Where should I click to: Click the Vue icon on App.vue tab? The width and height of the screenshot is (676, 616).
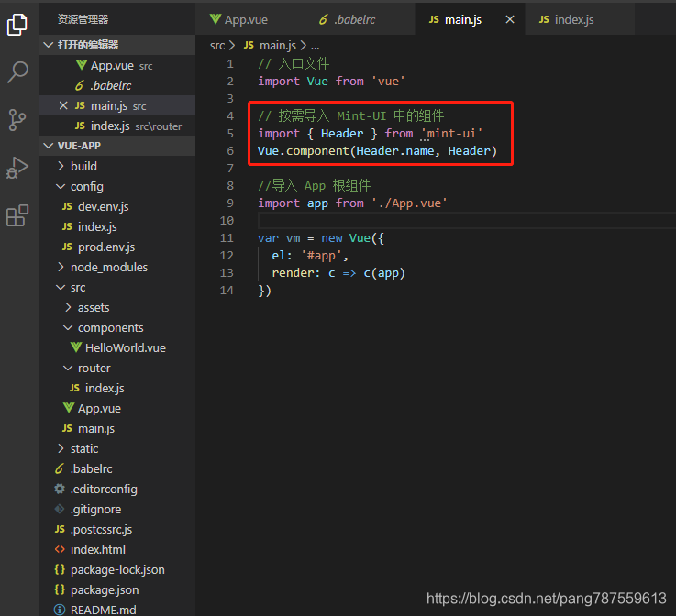(216, 19)
